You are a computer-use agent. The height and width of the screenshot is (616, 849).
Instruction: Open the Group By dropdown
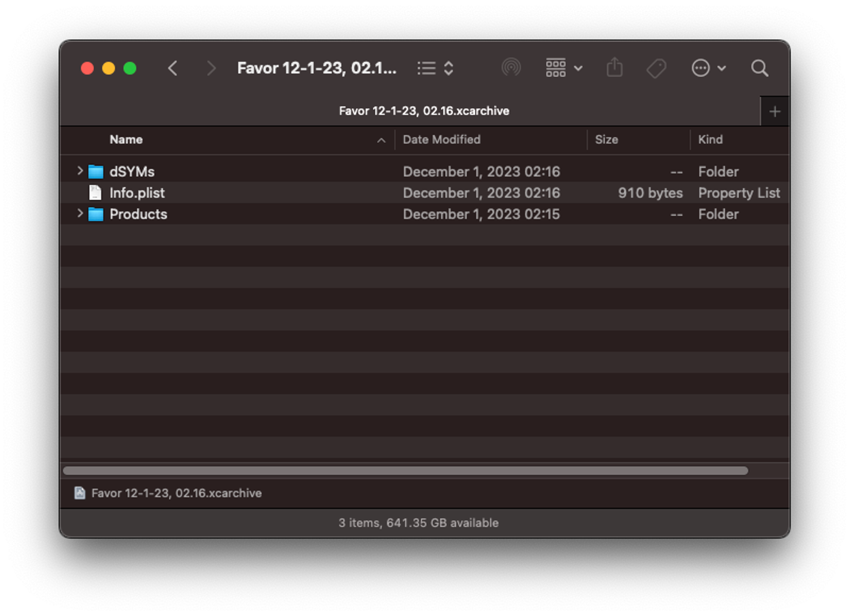(564, 68)
